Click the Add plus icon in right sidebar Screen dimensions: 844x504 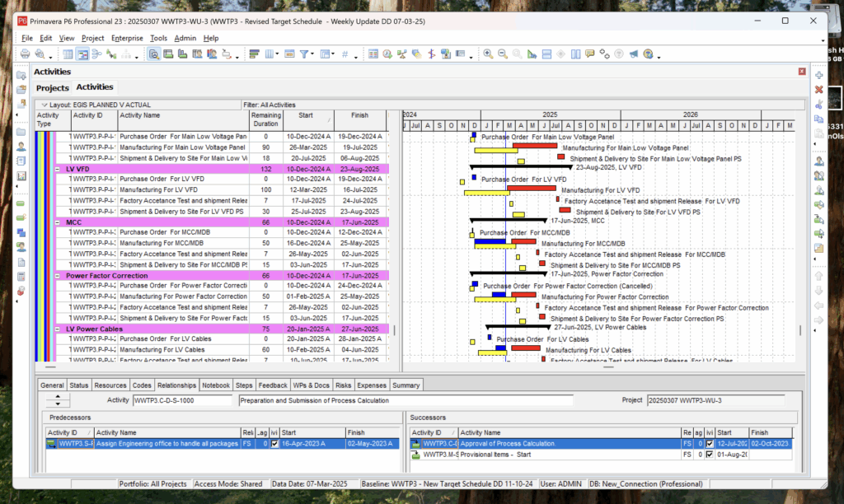point(818,75)
